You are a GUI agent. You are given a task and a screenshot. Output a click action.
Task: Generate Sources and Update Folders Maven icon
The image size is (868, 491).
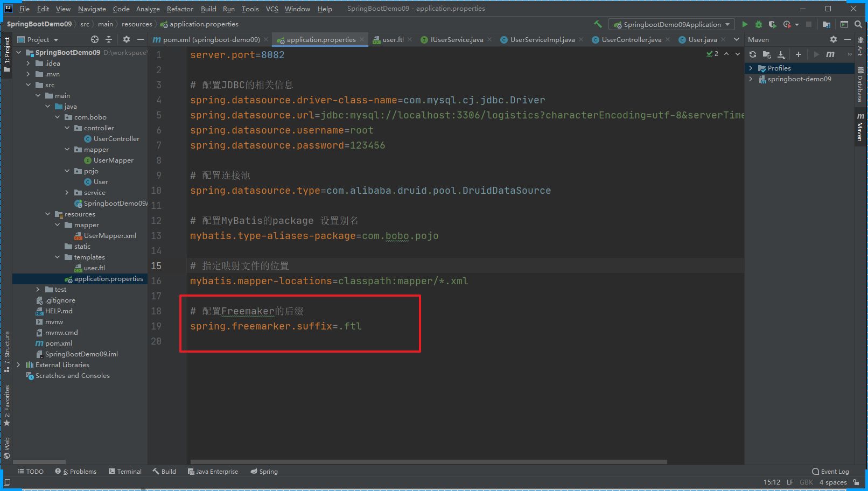coord(767,54)
